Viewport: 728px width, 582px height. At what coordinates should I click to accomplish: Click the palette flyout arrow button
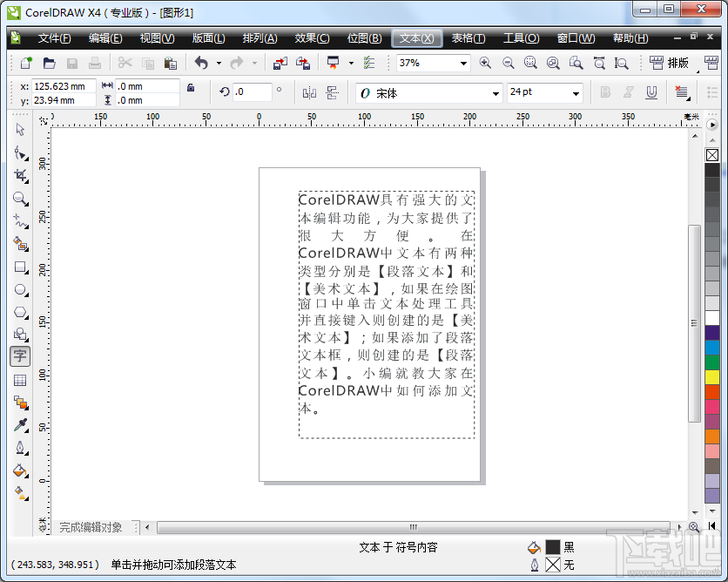(711, 125)
